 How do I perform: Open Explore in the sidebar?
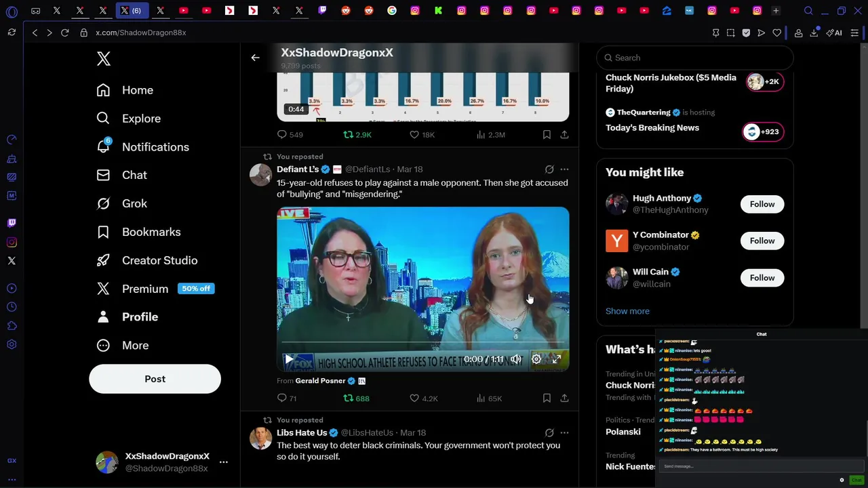129,119
